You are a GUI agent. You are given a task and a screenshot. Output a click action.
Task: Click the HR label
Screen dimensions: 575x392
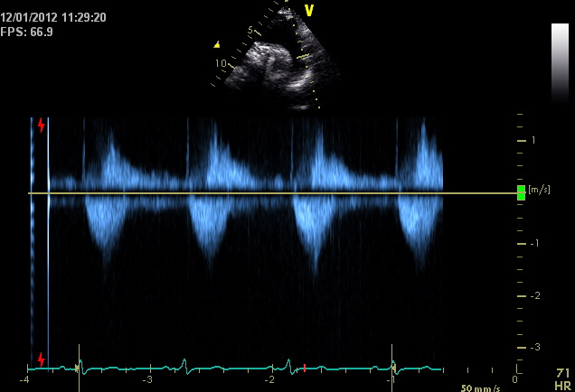click(562, 384)
